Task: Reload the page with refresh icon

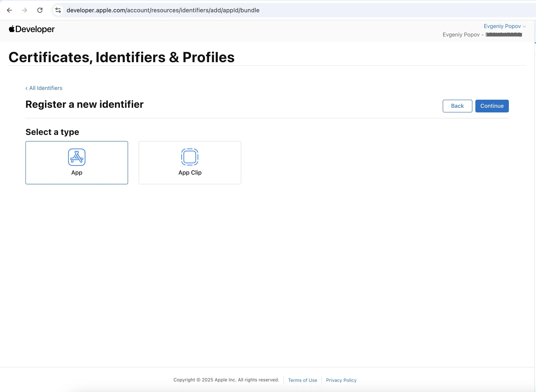Action: coord(40,10)
